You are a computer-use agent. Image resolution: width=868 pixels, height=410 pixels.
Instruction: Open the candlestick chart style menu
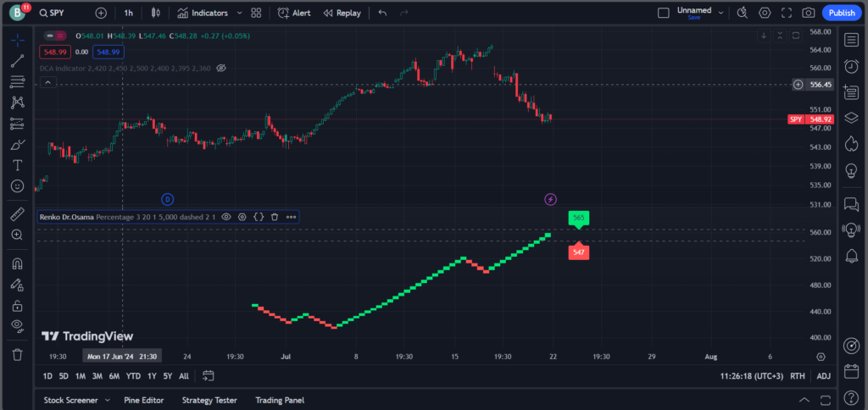pyautogui.click(x=156, y=13)
